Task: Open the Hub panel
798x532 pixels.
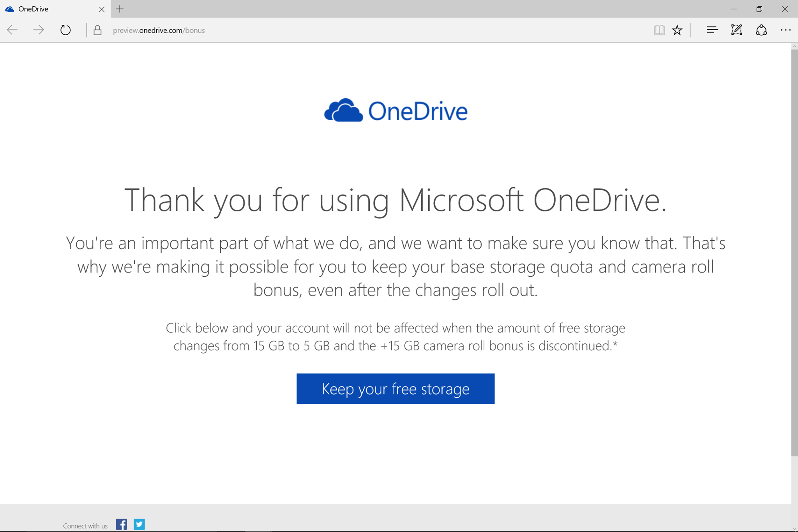Action: pos(712,30)
